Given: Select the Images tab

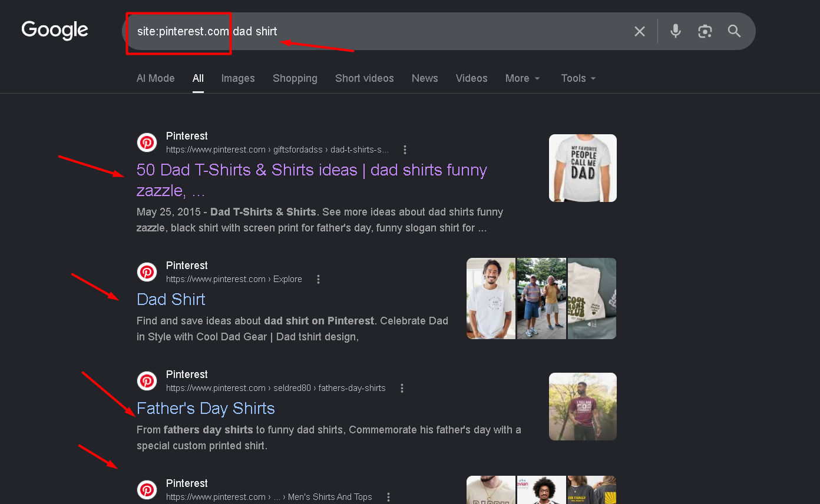Looking at the screenshot, I should pos(238,78).
